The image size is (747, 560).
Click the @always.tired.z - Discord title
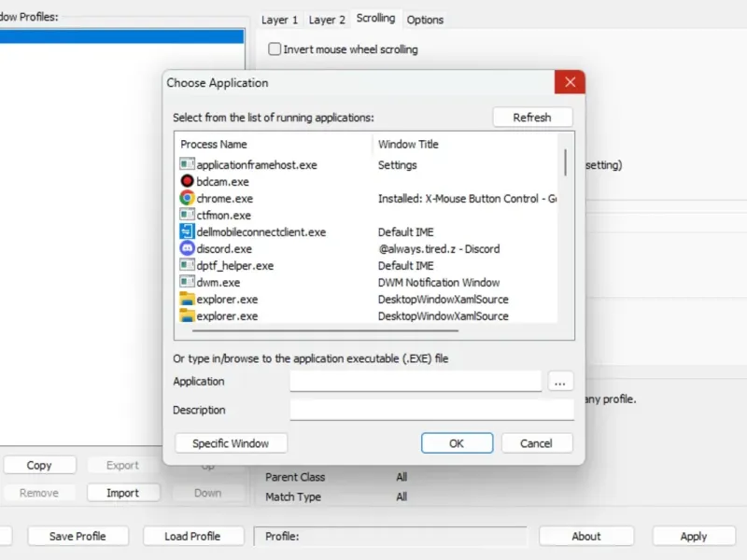pyautogui.click(x=439, y=248)
